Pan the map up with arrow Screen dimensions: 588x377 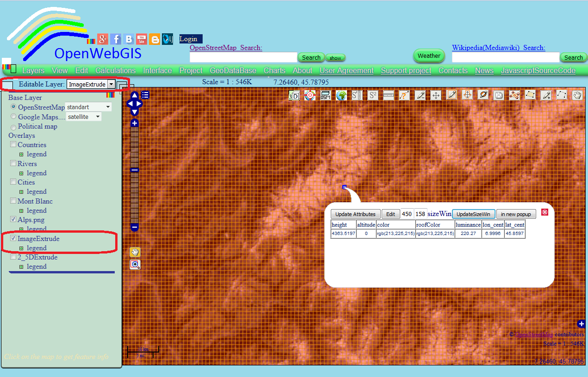point(135,96)
